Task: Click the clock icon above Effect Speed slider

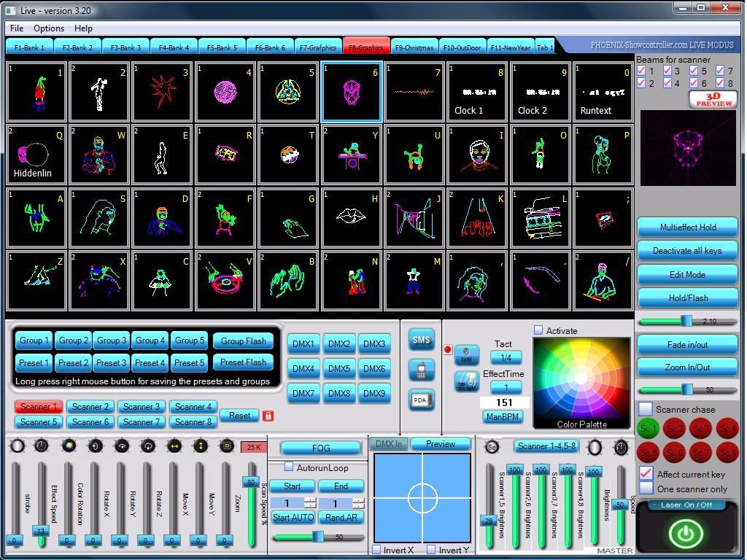Action: pyautogui.click(x=42, y=446)
